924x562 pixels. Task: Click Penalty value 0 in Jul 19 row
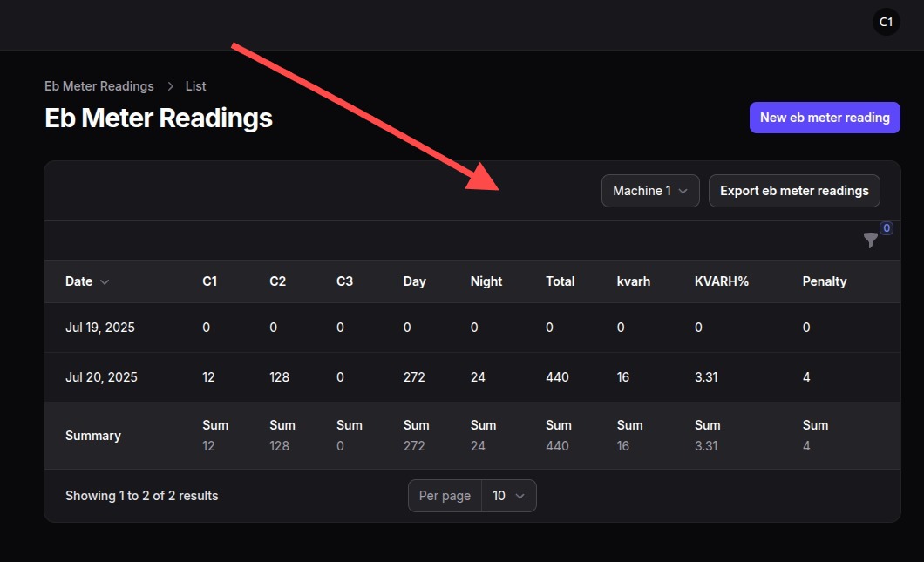point(806,328)
